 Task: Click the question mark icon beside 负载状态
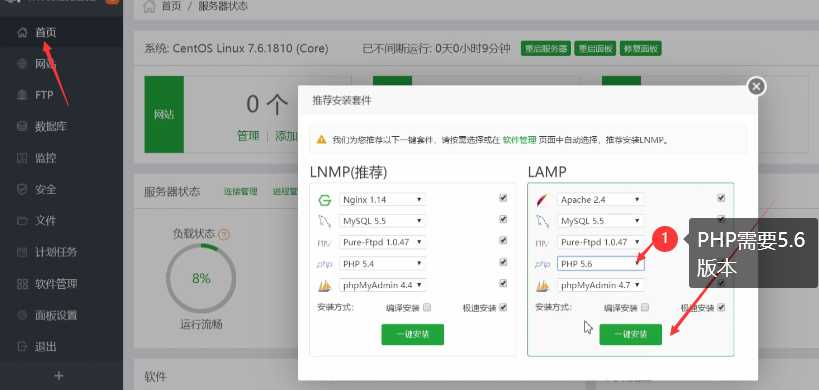[224, 234]
